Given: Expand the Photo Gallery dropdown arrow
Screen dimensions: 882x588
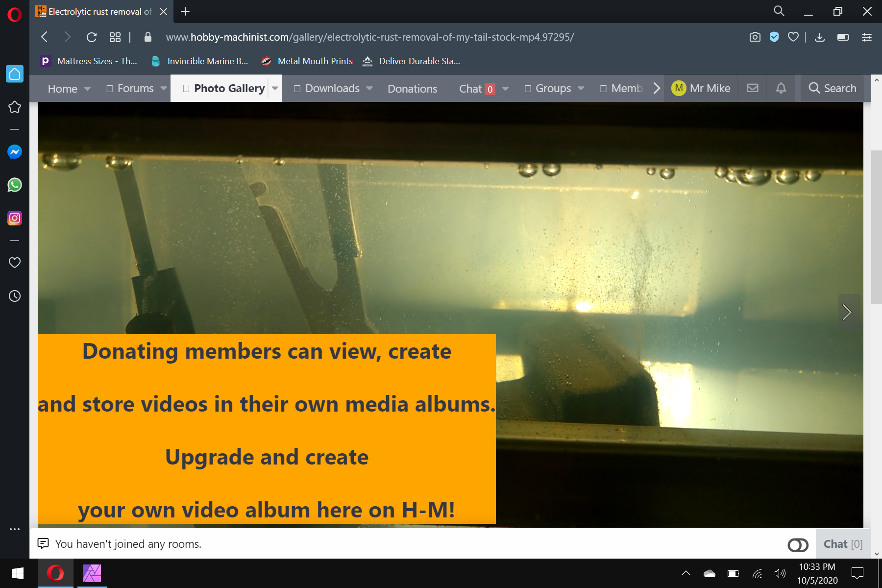Looking at the screenshot, I should [275, 89].
